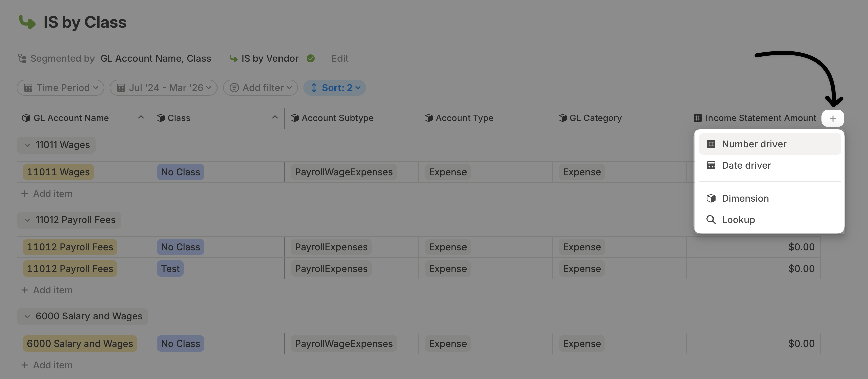Collapse the 11011 Wages group
The height and width of the screenshot is (379, 868).
click(27, 145)
